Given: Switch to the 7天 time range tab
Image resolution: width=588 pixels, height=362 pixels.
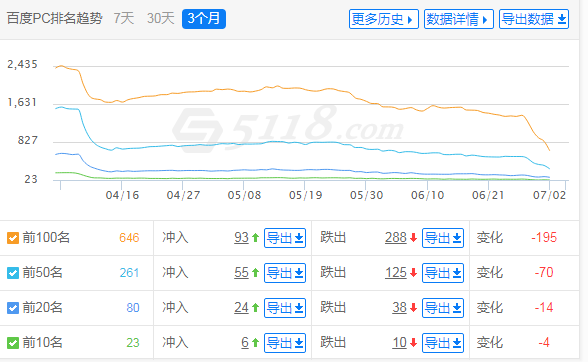Looking at the screenshot, I should [124, 18].
